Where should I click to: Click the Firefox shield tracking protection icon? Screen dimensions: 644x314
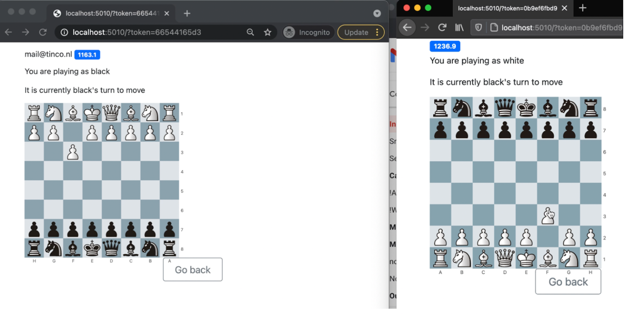click(x=478, y=27)
